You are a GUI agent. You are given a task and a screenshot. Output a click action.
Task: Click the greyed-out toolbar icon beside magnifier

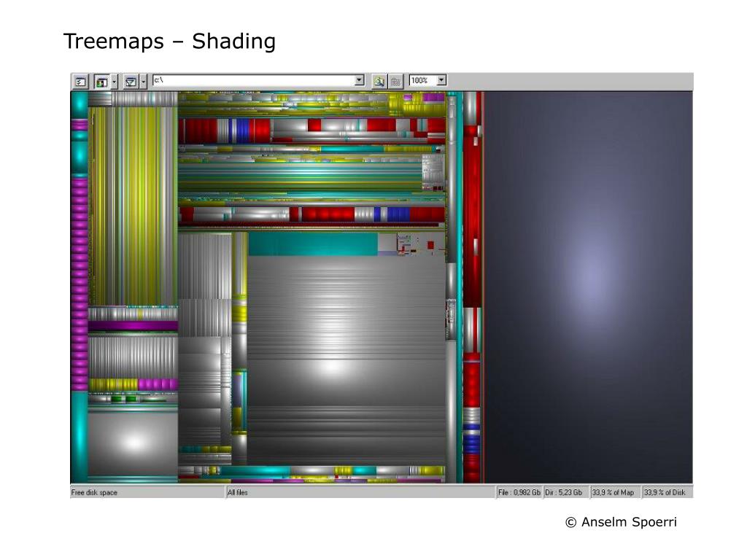[395, 82]
